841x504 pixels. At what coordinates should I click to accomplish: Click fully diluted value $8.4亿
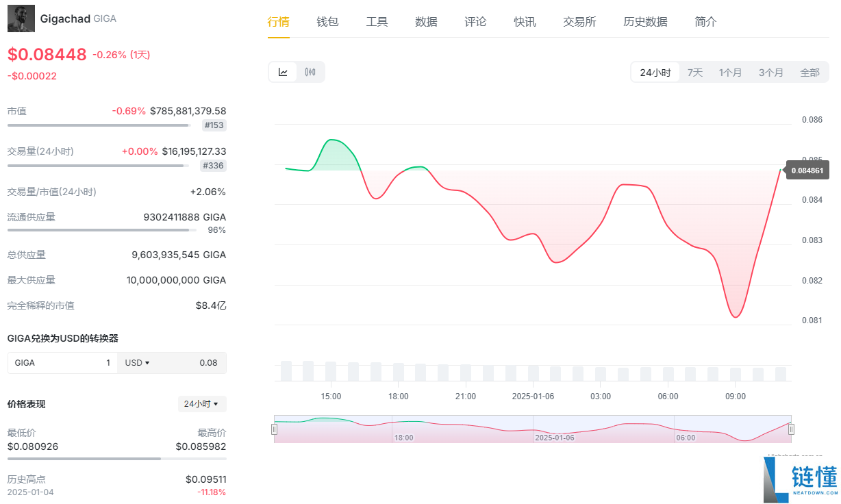[x=211, y=305]
